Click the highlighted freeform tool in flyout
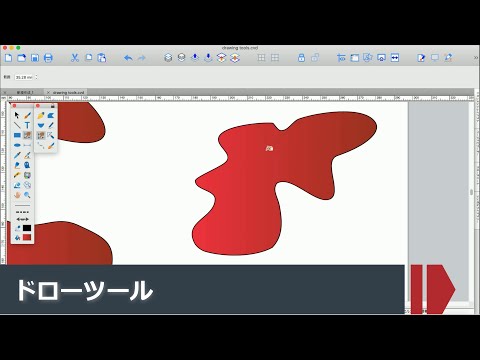 tap(41, 135)
